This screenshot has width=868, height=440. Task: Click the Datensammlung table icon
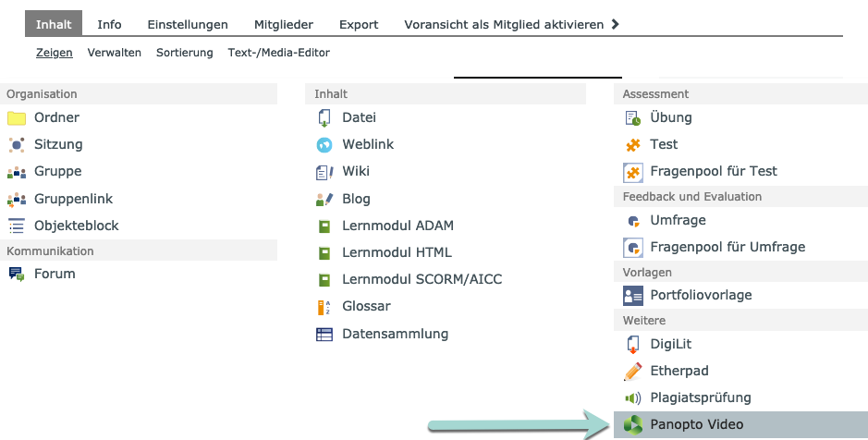[x=324, y=335]
